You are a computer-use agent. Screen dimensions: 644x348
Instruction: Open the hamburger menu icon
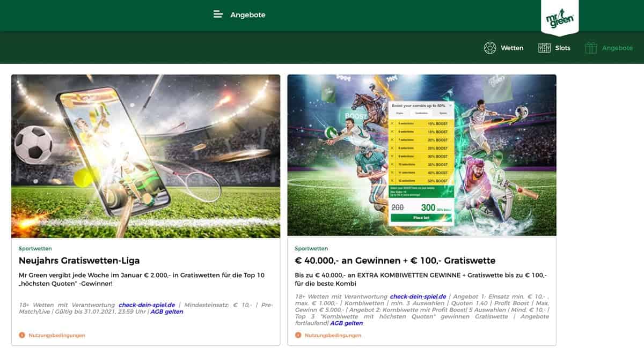(218, 14)
